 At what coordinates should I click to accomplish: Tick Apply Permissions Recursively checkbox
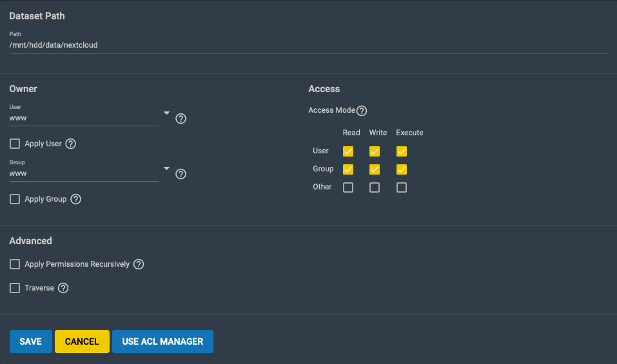pos(15,264)
